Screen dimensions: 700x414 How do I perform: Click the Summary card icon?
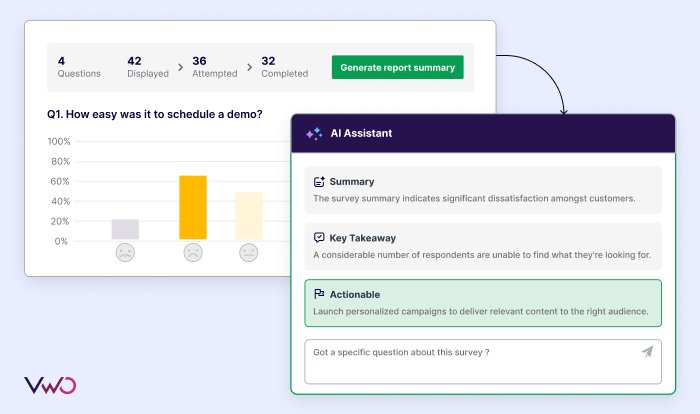click(x=319, y=181)
